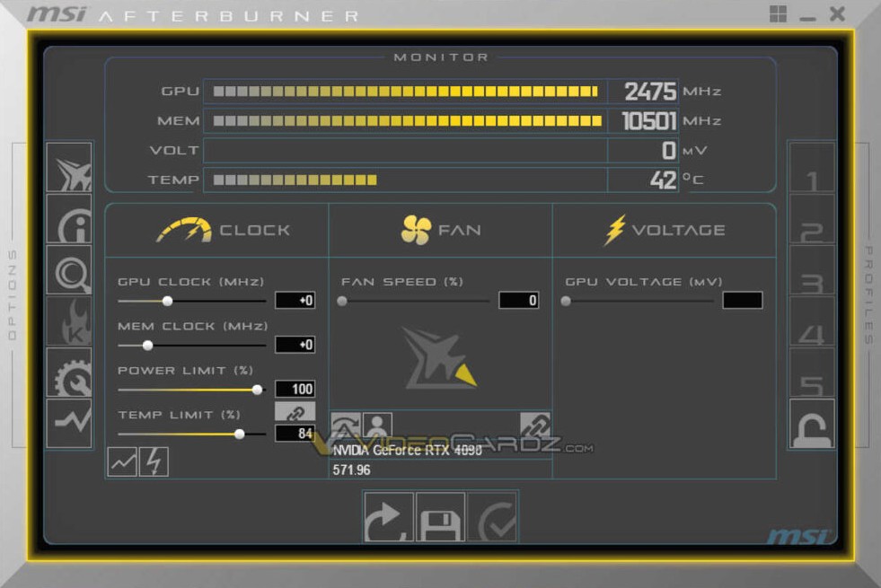
Task: Click the Fan Speed slider handle
Action: (341, 301)
